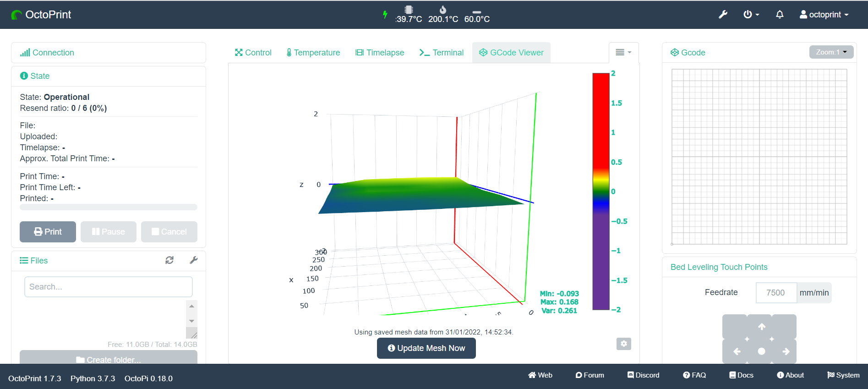Click the bed mesh settings gear icon
Viewport: 868px width, 389px height.
[x=624, y=344]
